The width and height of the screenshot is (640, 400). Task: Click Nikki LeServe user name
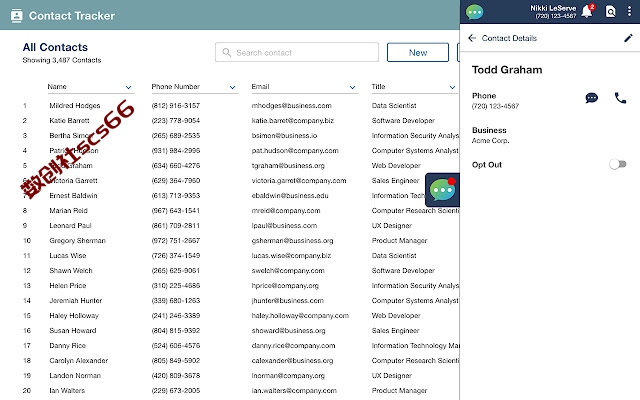[x=553, y=8]
